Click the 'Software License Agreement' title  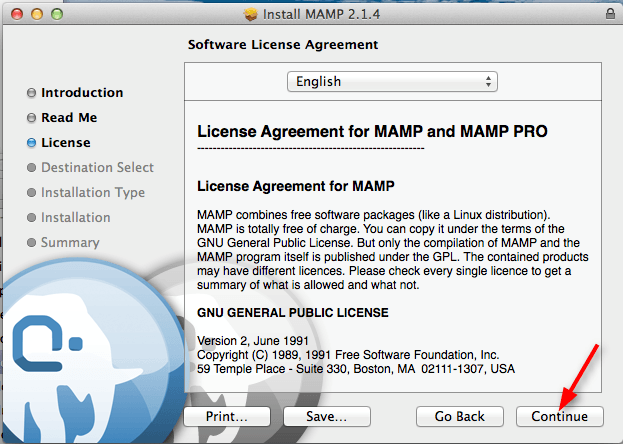pos(283,45)
